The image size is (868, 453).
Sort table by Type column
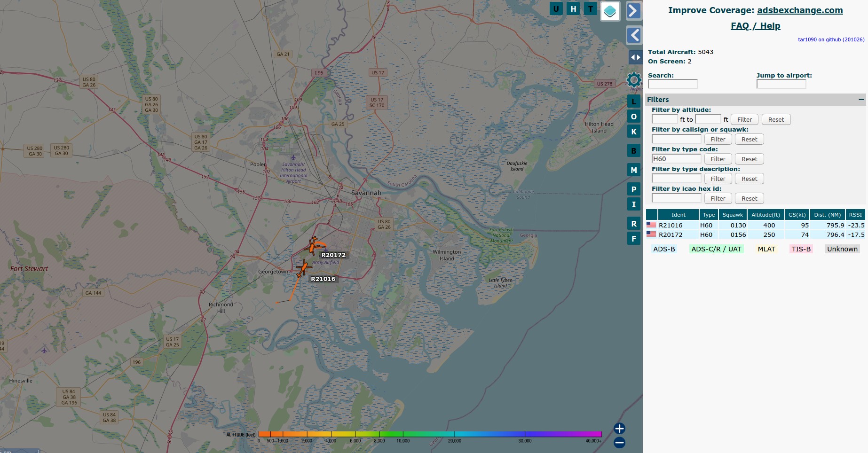pyautogui.click(x=709, y=215)
